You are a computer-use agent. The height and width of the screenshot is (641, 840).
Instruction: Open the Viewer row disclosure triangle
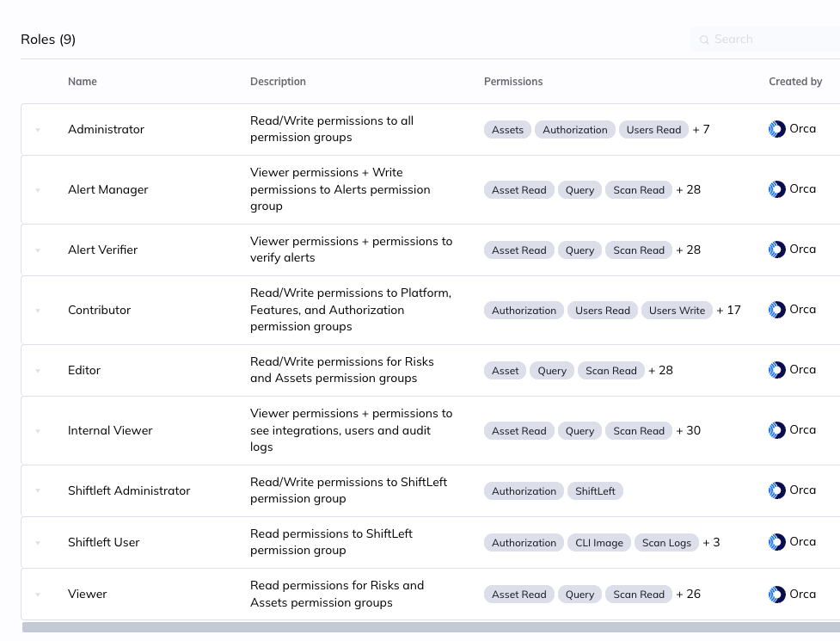coord(38,594)
